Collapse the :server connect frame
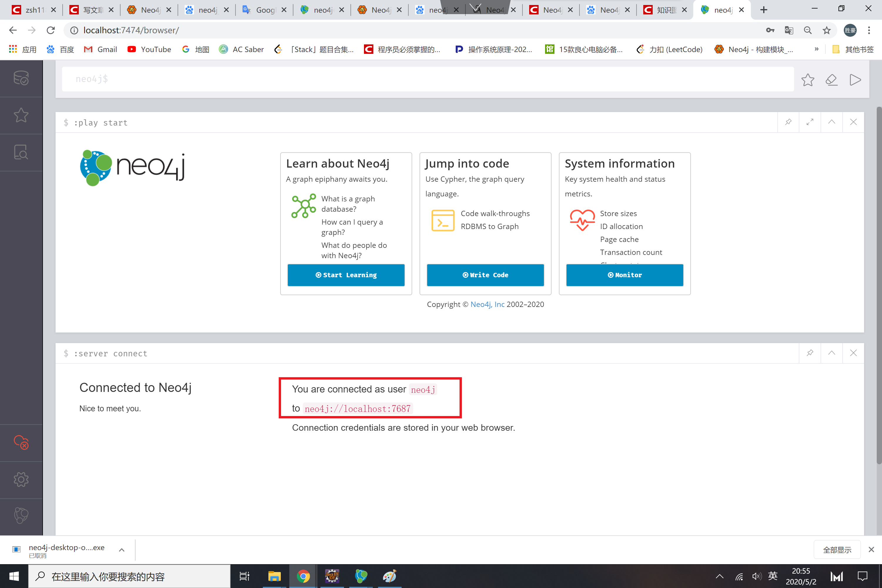The width and height of the screenshot is (882, 588). 831,353
